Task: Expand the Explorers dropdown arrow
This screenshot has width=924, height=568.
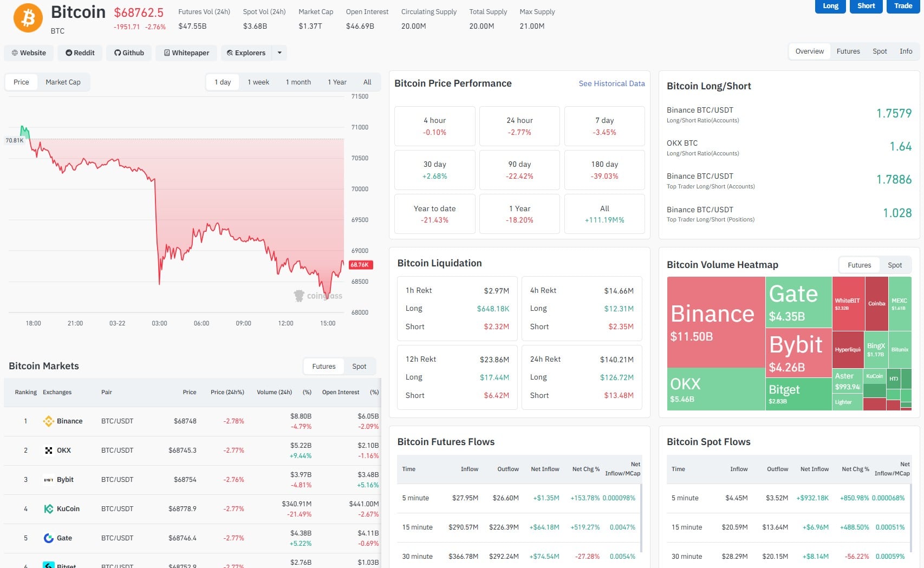Action: [279, 53]
